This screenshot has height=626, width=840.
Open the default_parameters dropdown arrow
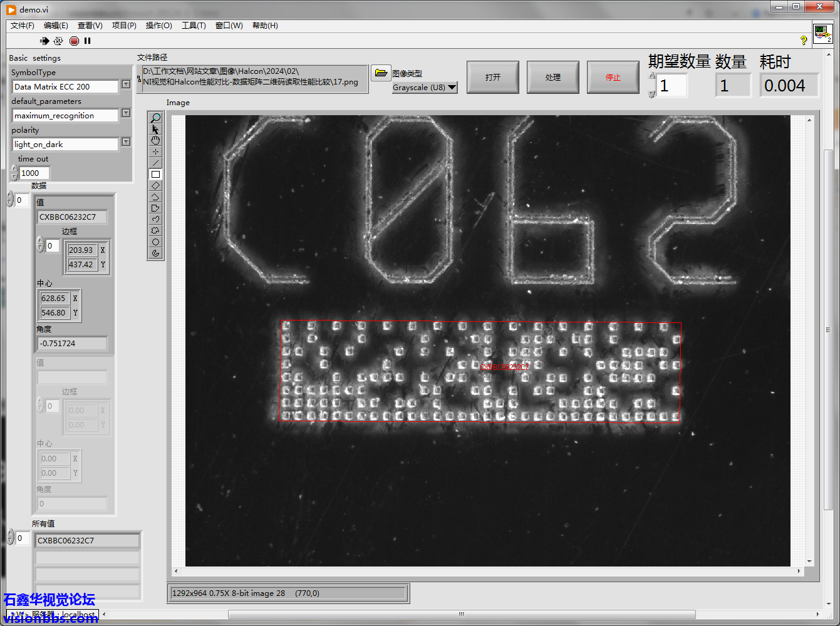coord(126,113)
